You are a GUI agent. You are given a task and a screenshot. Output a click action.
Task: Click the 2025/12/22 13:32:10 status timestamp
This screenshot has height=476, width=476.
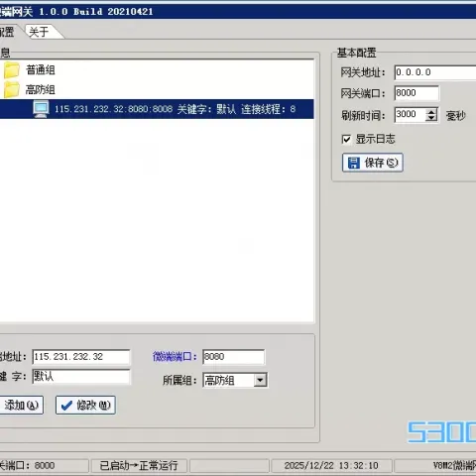pyautogui.click(x=331, y=466)
